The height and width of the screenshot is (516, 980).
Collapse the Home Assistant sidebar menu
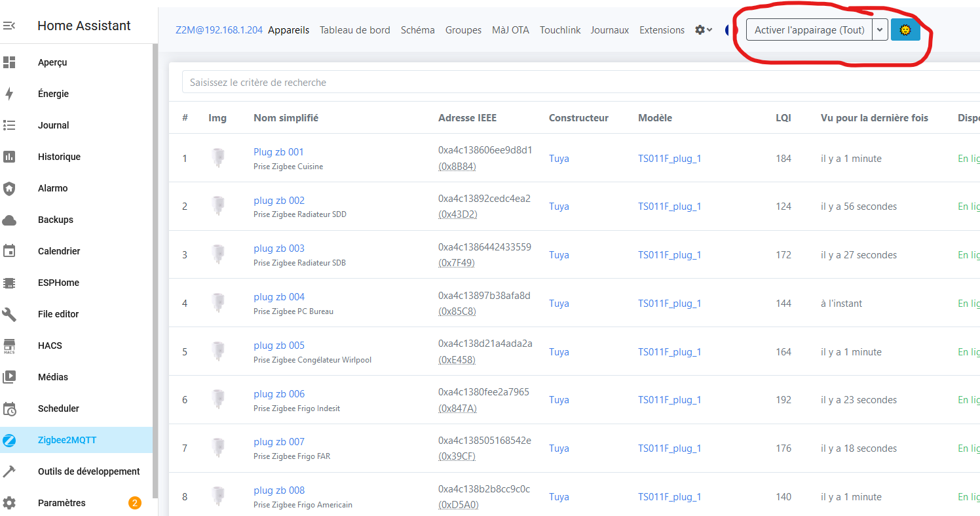[9, 26]
